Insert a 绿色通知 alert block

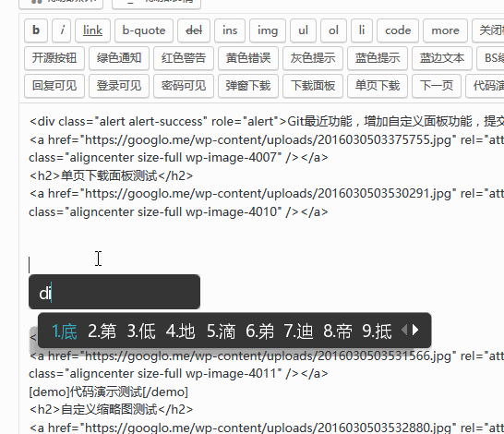(119, 58)
